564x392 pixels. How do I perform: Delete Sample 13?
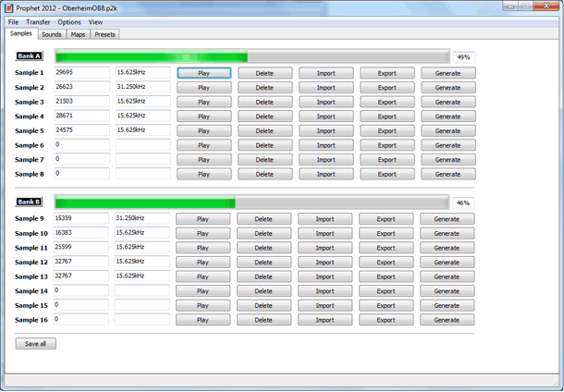(x=264, y=276)
